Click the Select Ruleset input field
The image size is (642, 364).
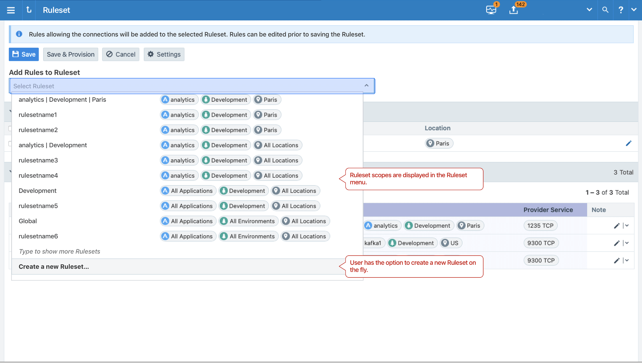192,86
